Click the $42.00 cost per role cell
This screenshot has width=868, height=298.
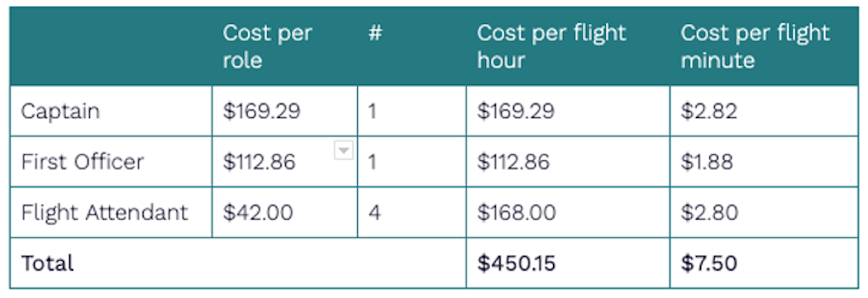(284, 212)
